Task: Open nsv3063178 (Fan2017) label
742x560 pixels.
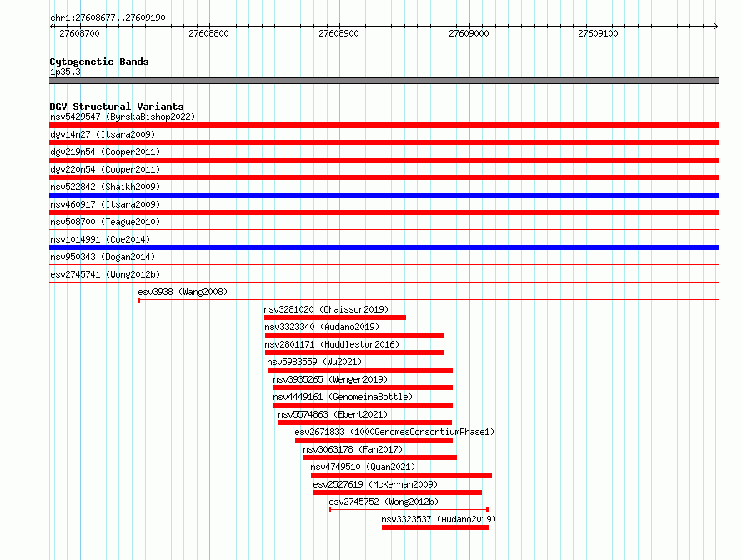Action: (353, 449)
